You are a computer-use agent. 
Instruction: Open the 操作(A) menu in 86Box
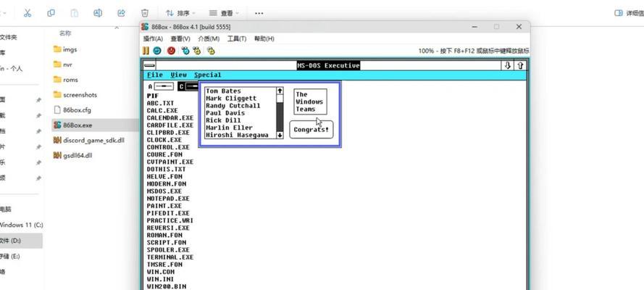click(x=153, y=38)
